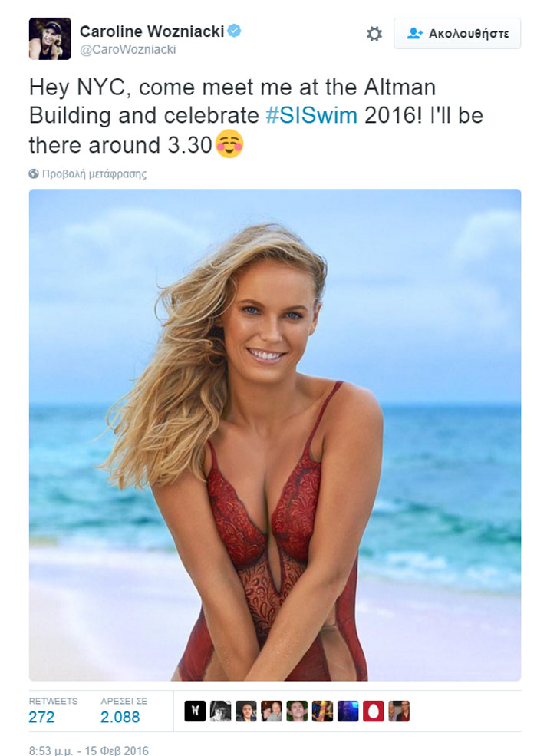
Task: Click the Ακολουθήστε follow button
Action: (457, 33)
